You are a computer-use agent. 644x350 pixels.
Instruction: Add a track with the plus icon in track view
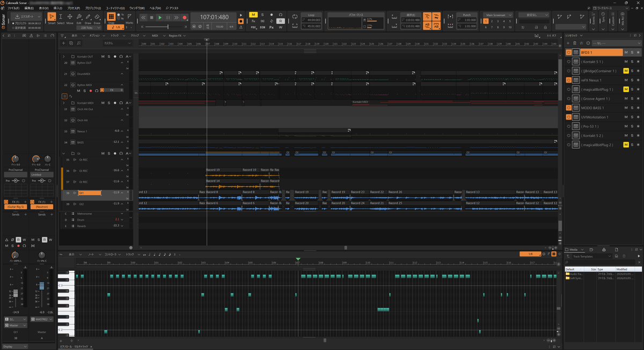pyautogui.click(x=64, y=43)
